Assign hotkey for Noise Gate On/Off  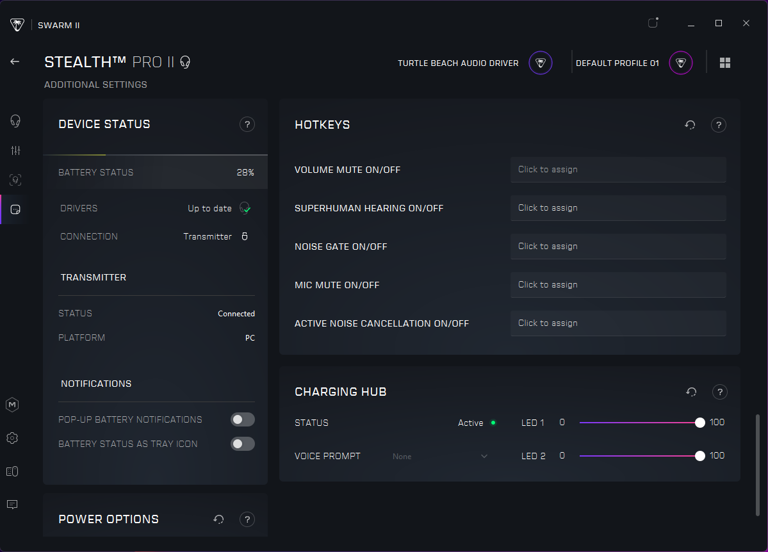coord(618,246)
